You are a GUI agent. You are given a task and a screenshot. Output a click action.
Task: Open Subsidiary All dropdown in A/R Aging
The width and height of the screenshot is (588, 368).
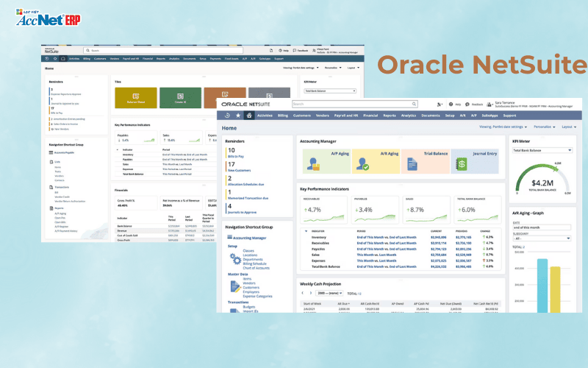click(542, 238)
